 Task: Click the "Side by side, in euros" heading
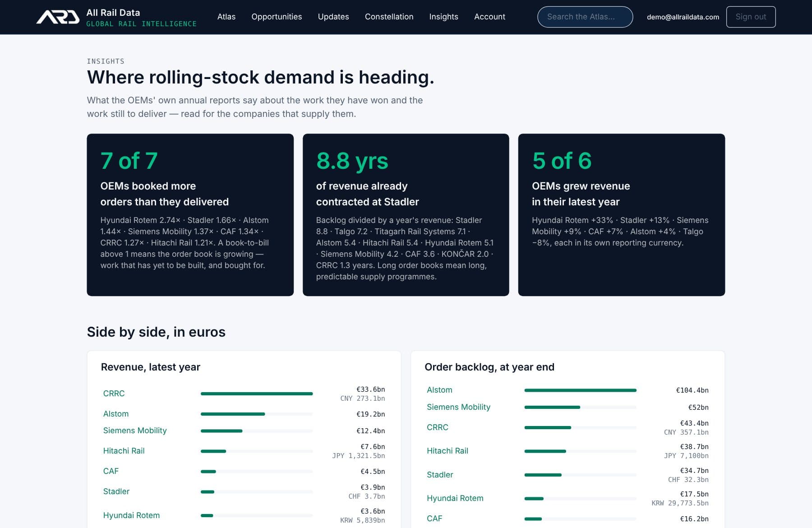[x=156, y=332]
